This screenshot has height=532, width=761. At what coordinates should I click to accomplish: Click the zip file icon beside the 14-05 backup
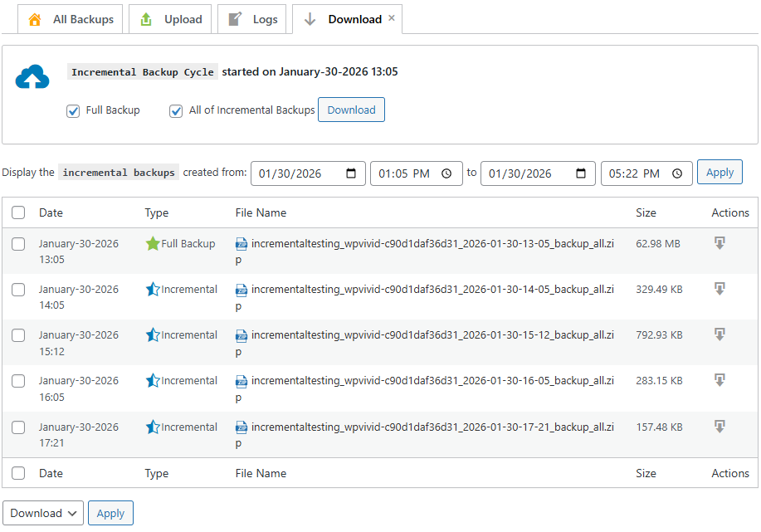tap(241, 288)
